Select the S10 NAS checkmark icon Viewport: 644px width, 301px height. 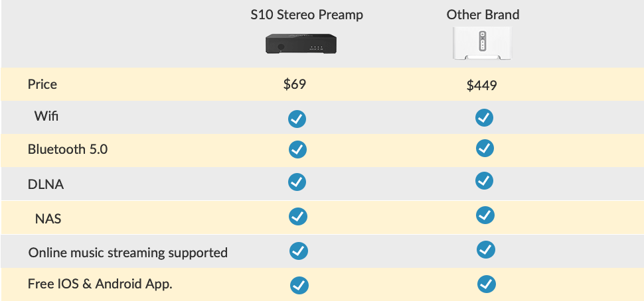298,216
